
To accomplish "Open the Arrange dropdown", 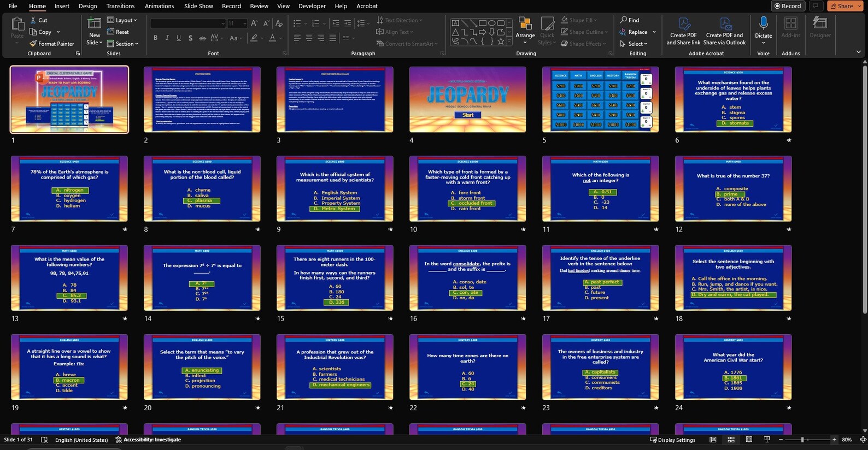I will pos(525,30).
